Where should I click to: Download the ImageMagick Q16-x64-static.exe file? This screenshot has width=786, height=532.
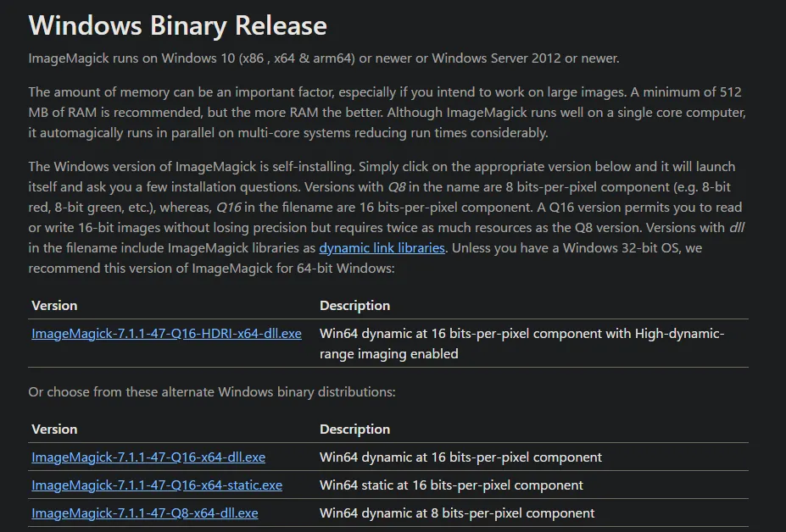pyautogui.click(x=157, y=485)
